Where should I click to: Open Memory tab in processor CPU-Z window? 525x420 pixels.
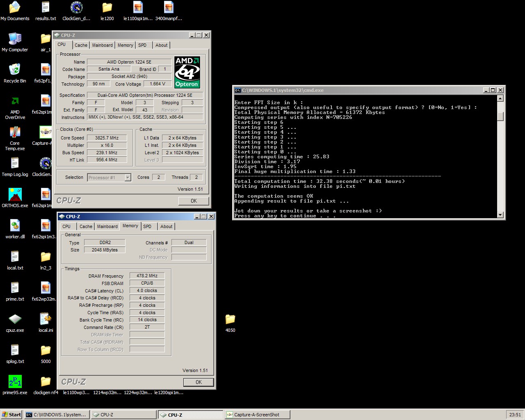[125, 46]
